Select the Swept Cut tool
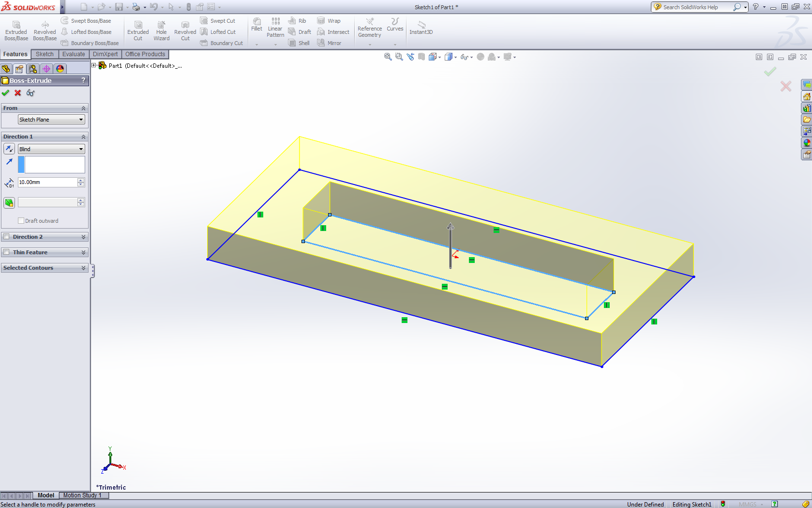Screen dimensions: 812x508 [x=218, y=21]
